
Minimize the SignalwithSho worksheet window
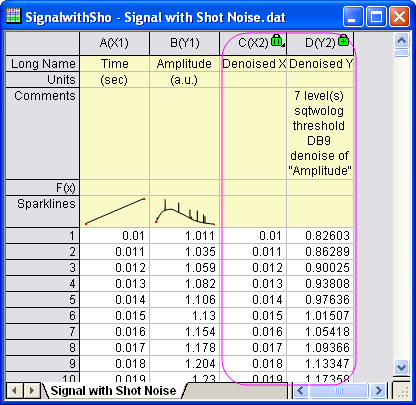click(x=353, y=16)
